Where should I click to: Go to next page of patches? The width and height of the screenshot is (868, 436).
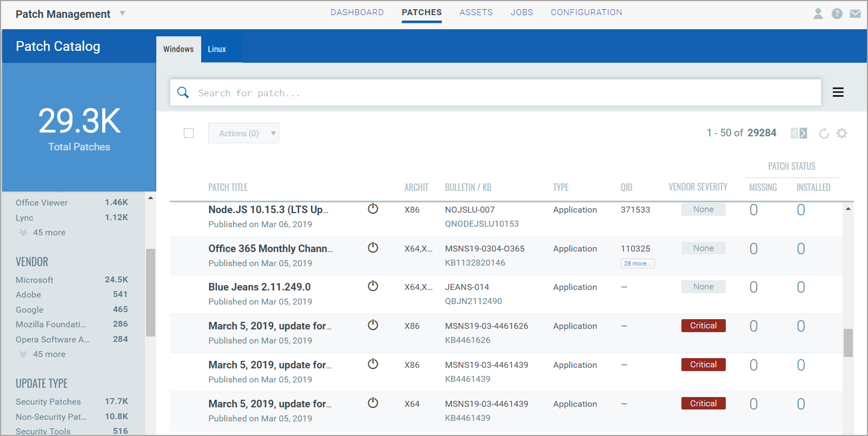[803, 133]
